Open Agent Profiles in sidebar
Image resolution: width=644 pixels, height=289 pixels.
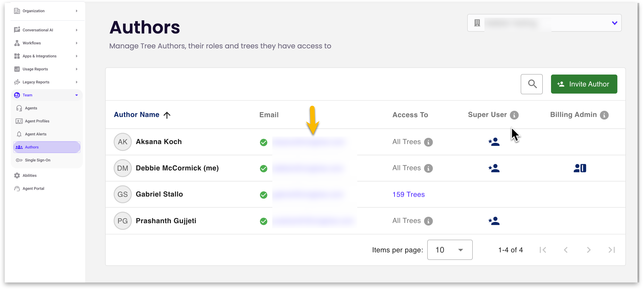pyautogui.click(x=37, y=121)
